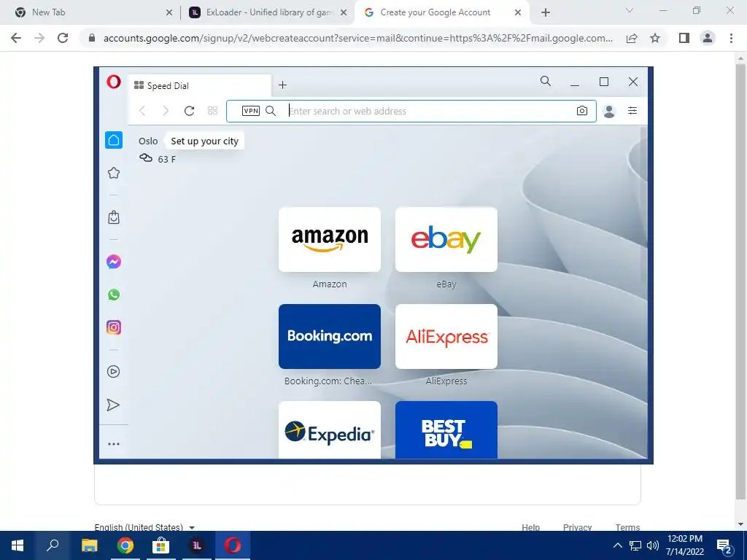Screen dimensions: 747x560
Task: Open a new Chrome tab
Action: (546, 13)
